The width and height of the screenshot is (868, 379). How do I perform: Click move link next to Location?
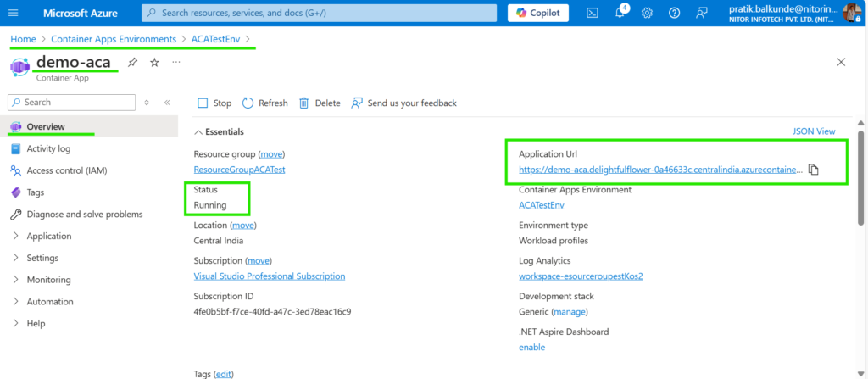(243, 226)
